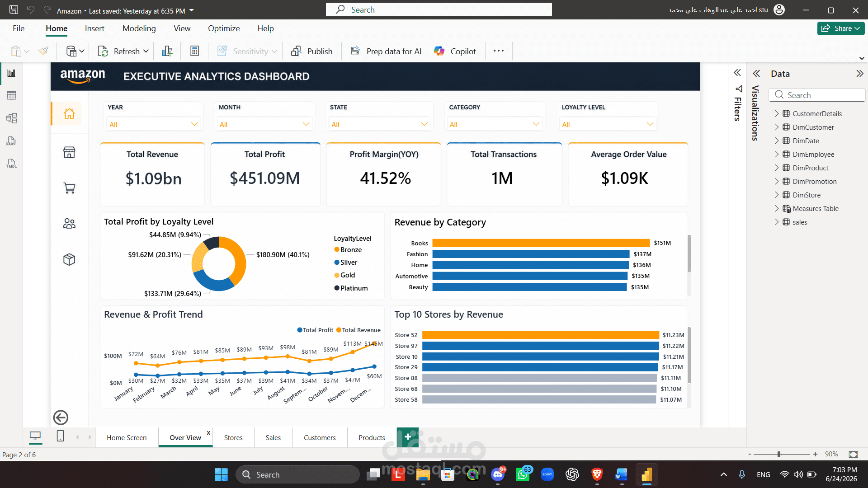Click the shopping cart navigation icon
Viewport: 868px width, 488px height.
[x=69, y=188]
